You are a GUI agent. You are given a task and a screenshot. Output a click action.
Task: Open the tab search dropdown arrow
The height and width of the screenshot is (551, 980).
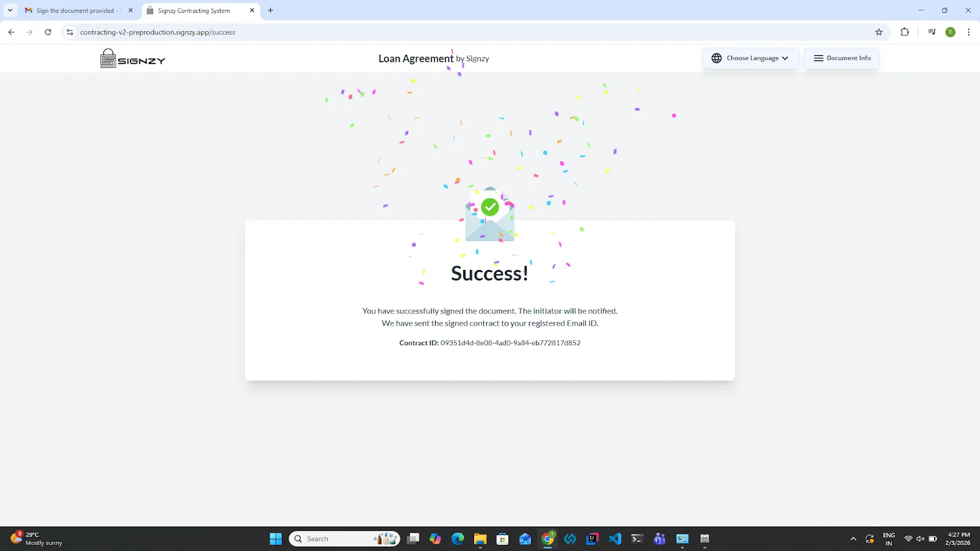coord(10,10)
